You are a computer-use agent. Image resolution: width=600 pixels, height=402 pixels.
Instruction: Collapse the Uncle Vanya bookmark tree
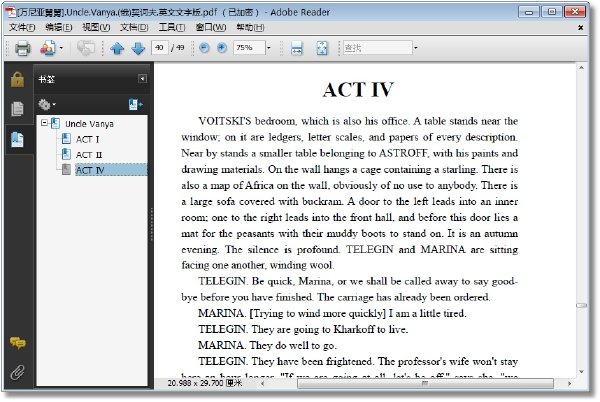tap(44, 123)
